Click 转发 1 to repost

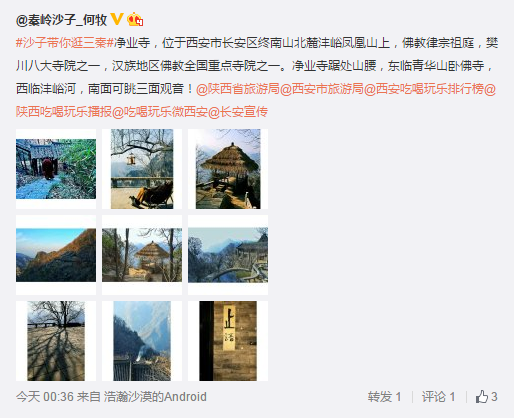(384, 397)
